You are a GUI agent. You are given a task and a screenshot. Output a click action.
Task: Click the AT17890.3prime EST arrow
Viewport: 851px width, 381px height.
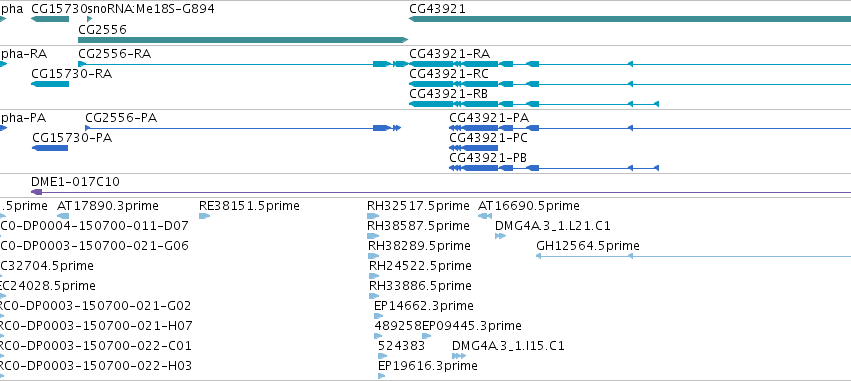click(63, 216)
